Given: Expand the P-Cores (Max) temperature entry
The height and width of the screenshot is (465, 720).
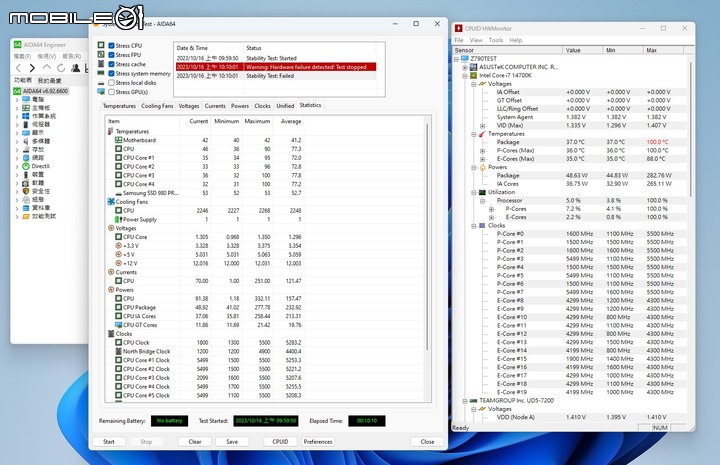Looking at the screenshot, I should click(482, 151).
